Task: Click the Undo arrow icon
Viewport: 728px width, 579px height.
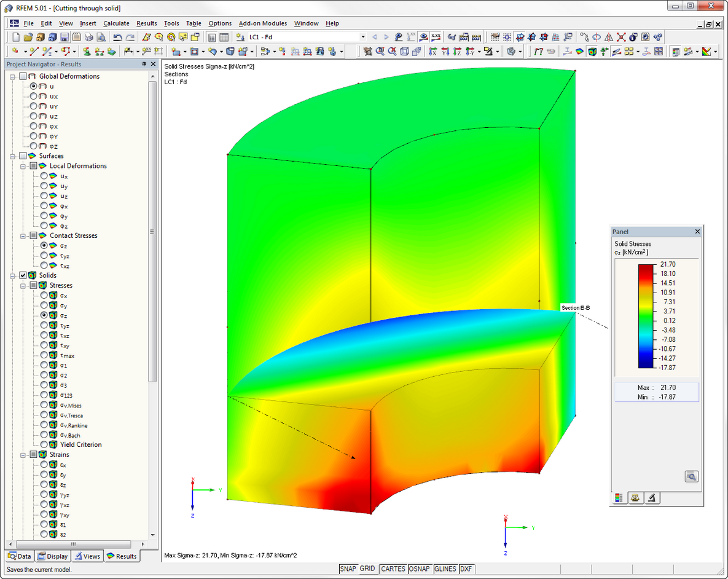Action: pos(118,37)
